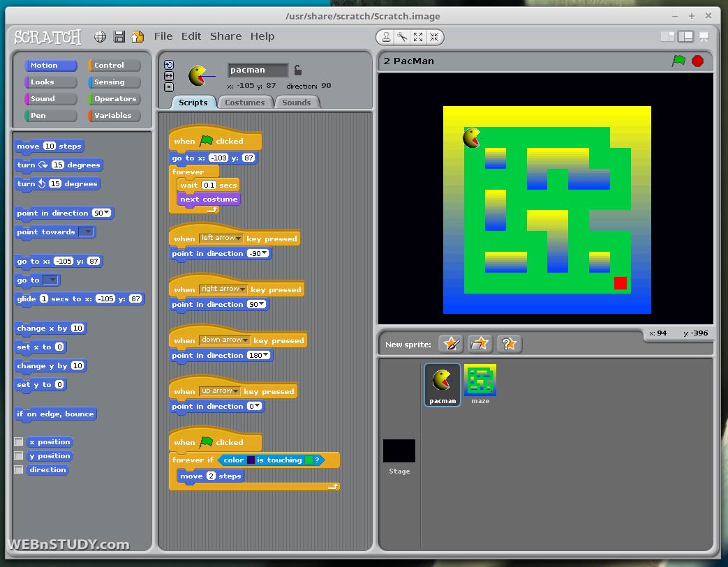Open palette go to target dropdown
The image size is (728, 567).
(x=51, y=280)
